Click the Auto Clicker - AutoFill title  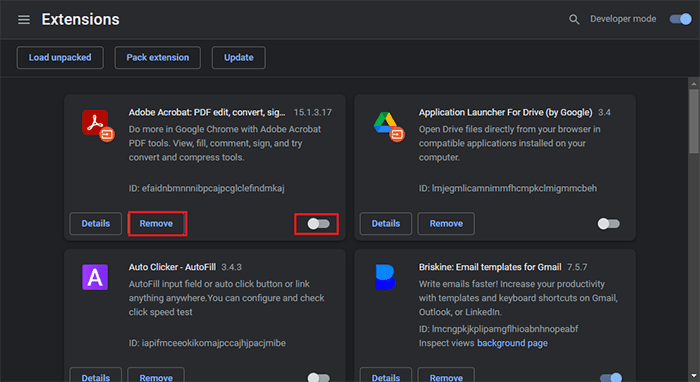[172, 267]
